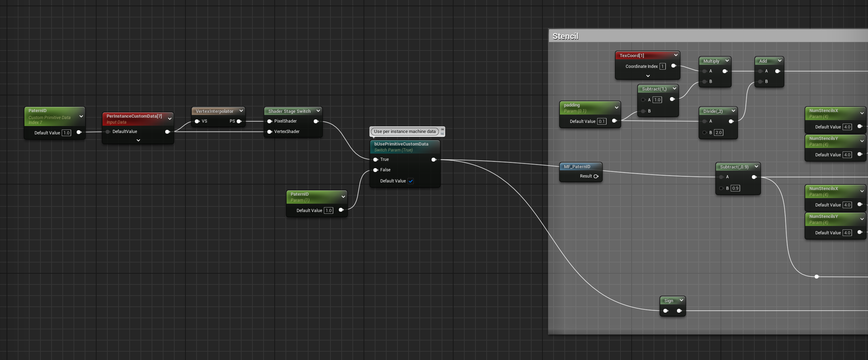
Task: Click output pin of PaternID Custom Primitive Data node
Action: click(x=79, y=132)
